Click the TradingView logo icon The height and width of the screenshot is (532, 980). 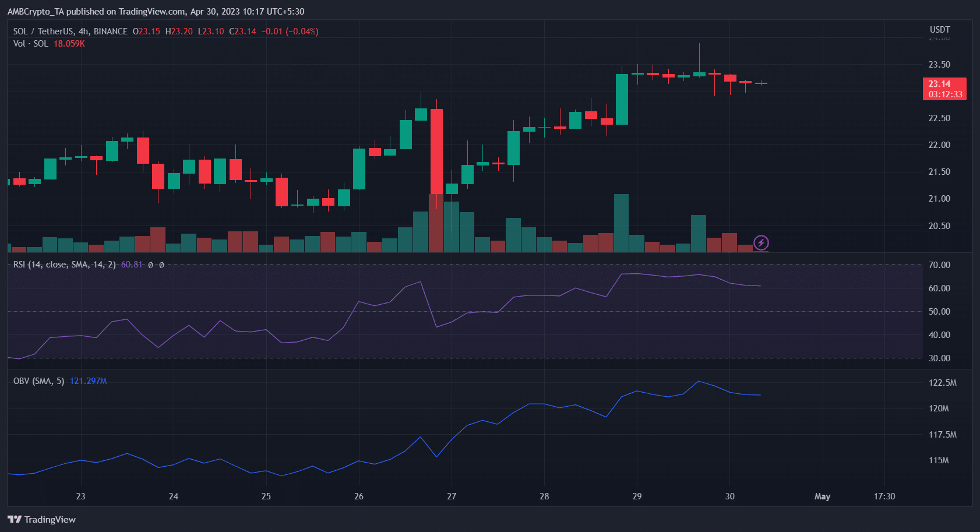(15, 519)
